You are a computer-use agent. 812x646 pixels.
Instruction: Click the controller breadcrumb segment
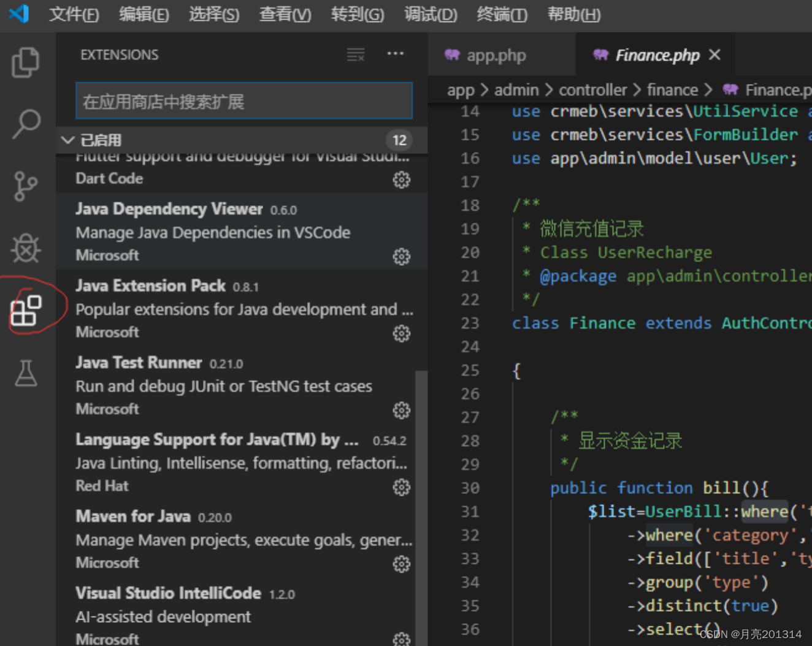pyautogui.click(x=592, y=90)
